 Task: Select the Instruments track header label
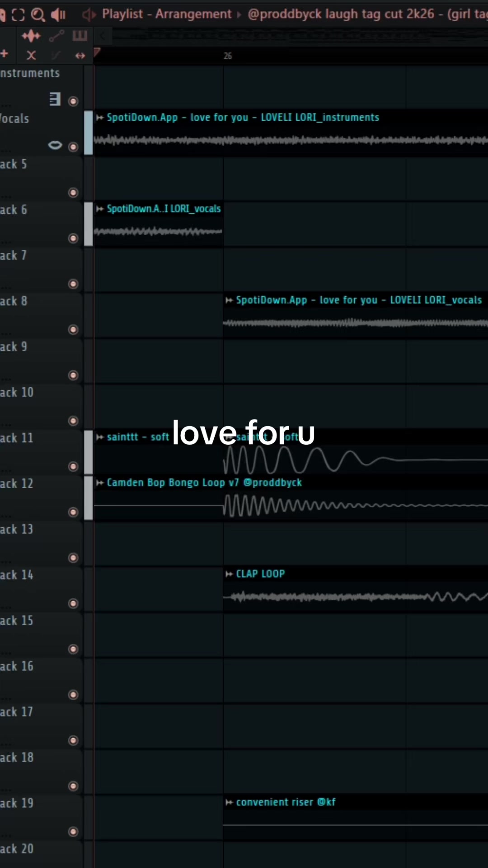click(x=30, y=73)
